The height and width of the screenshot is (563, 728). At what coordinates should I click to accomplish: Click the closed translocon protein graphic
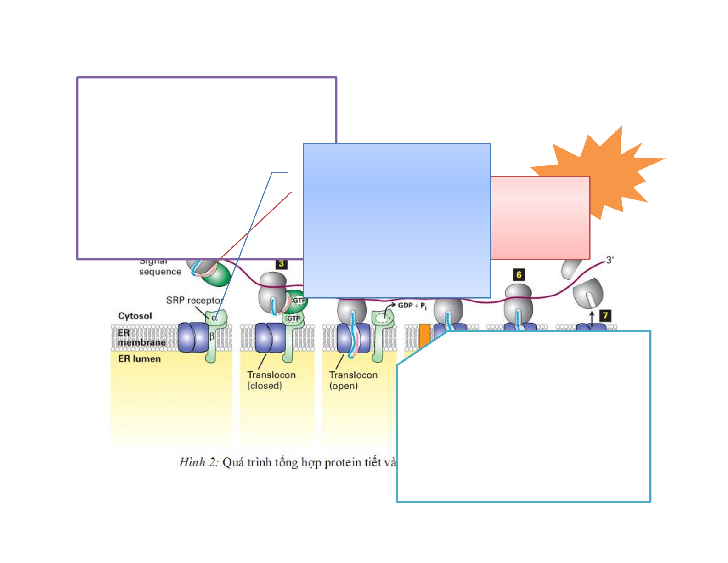pos(270,337)
